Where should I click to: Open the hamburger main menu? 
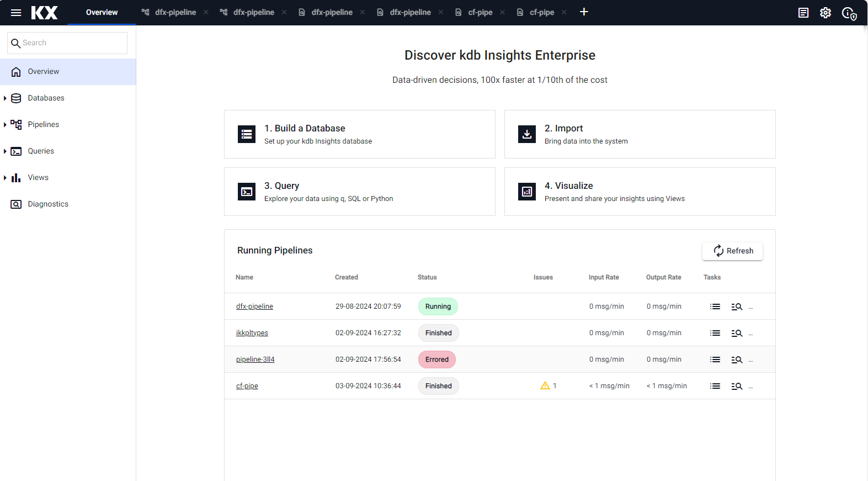click(16, 13)
